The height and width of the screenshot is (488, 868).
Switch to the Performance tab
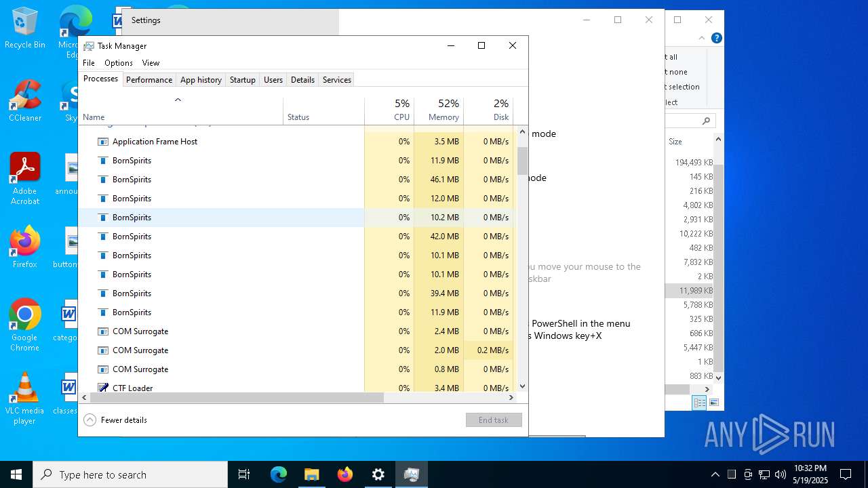tap(149, 80)
